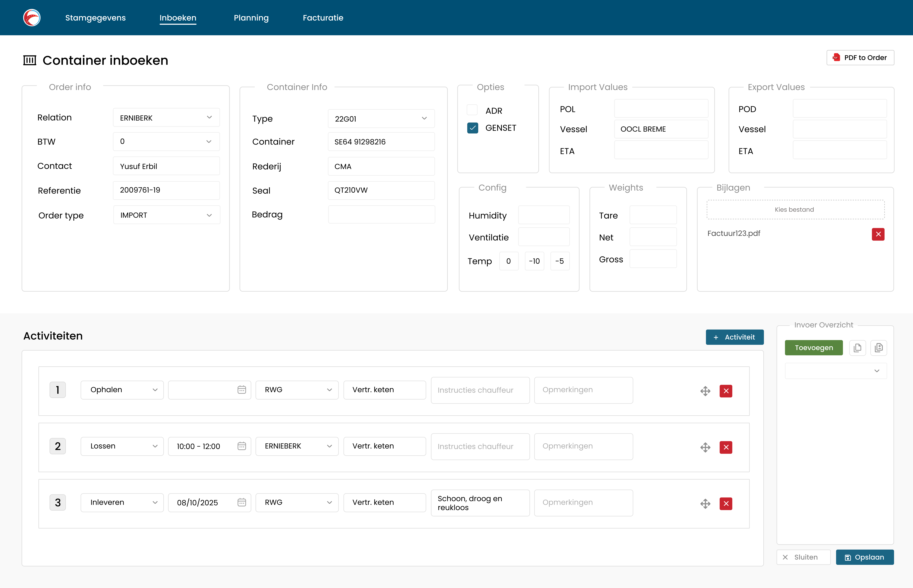Go to the Planning menu
The height and width of the screenshot is (588, 913).
(x=251, y=18)
